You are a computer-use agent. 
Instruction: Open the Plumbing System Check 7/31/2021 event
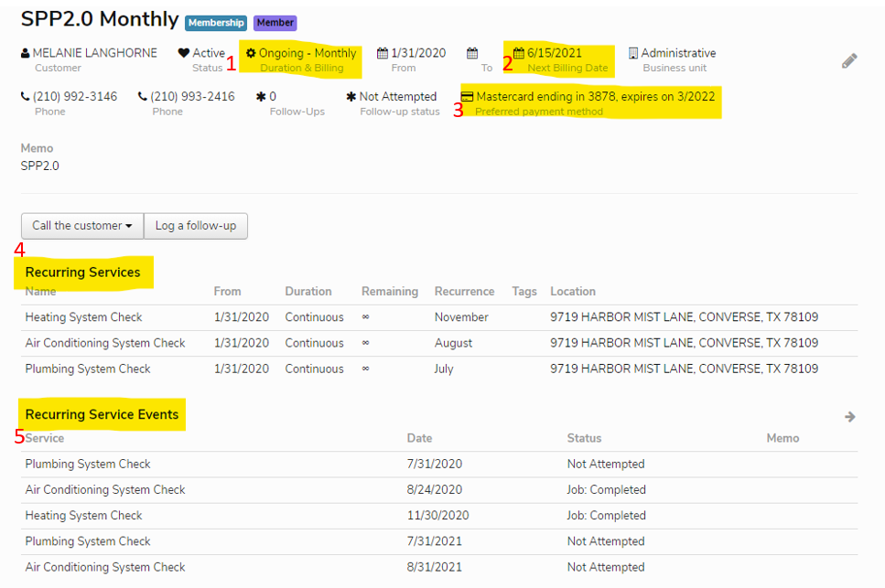[x=88, y=541]
